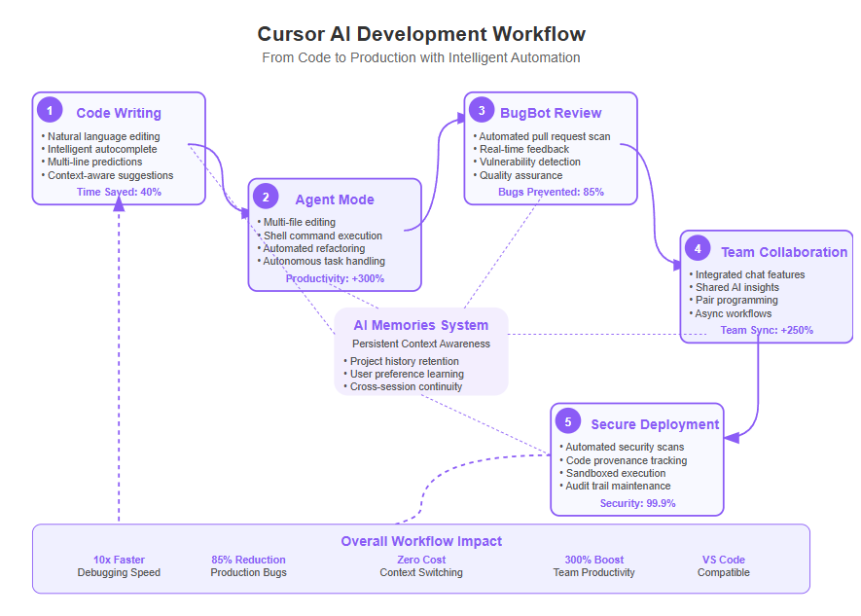Click the Security: 99.9% metric
Screen dimensions: 861x616
pos(637,503)
